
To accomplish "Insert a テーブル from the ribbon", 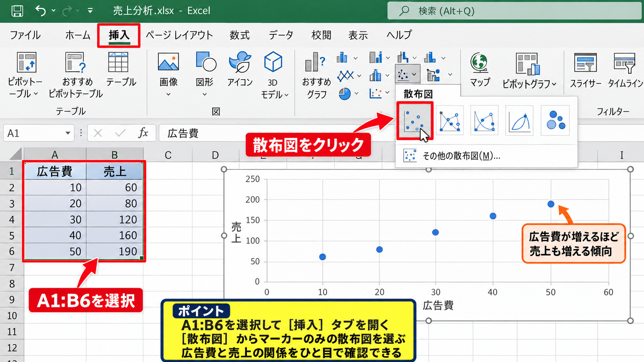I will 118,62.
